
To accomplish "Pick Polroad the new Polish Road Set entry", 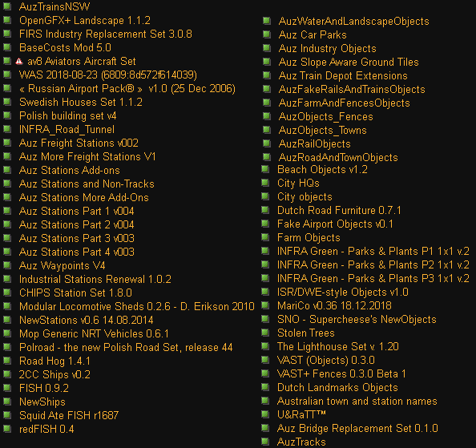I will [x=126, y=347].
